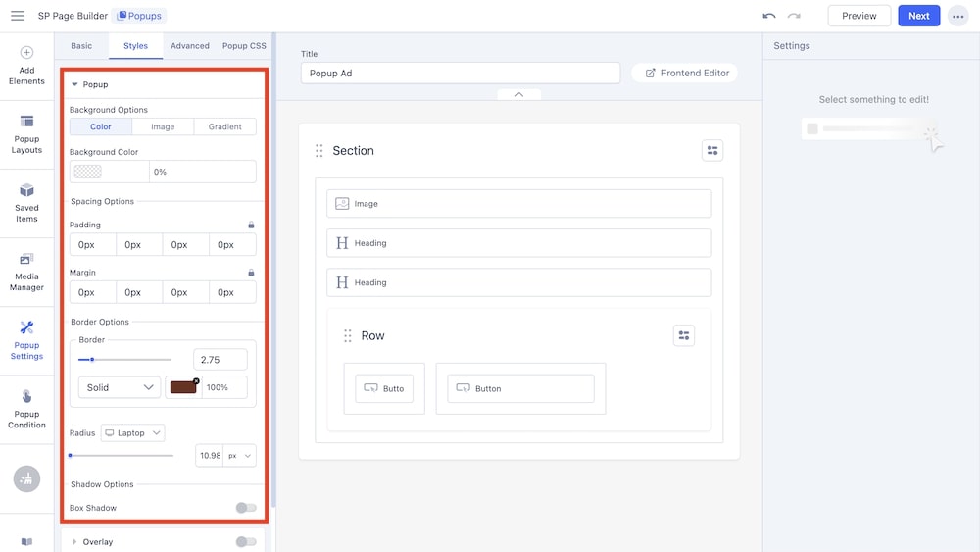Click the Section options icon
This screenshot has width=980, height=552.
(x=712, y=150)
